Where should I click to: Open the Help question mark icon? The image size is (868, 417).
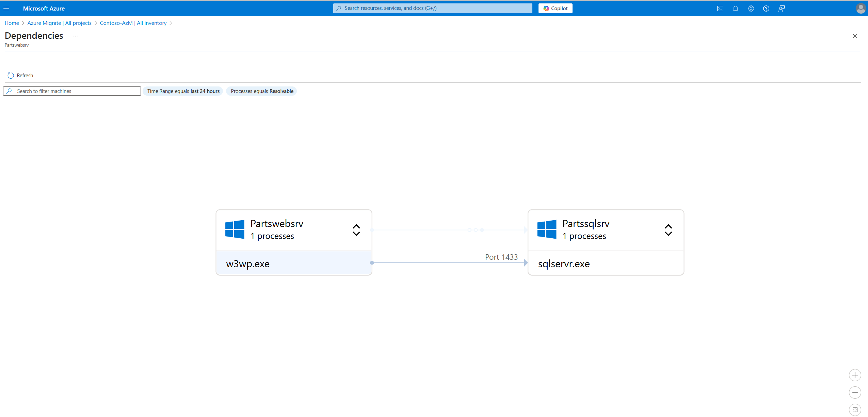pyautogui.click(x=766, y=8)
